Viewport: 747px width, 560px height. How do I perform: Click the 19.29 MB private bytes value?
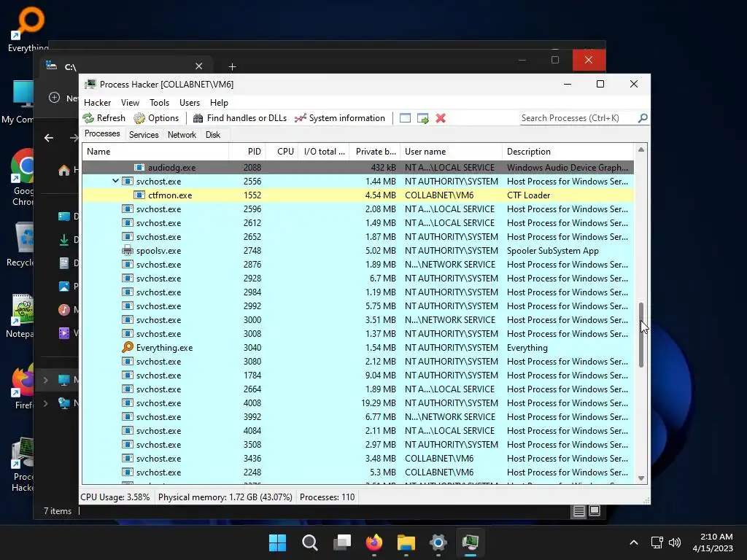tap(379, 402)
